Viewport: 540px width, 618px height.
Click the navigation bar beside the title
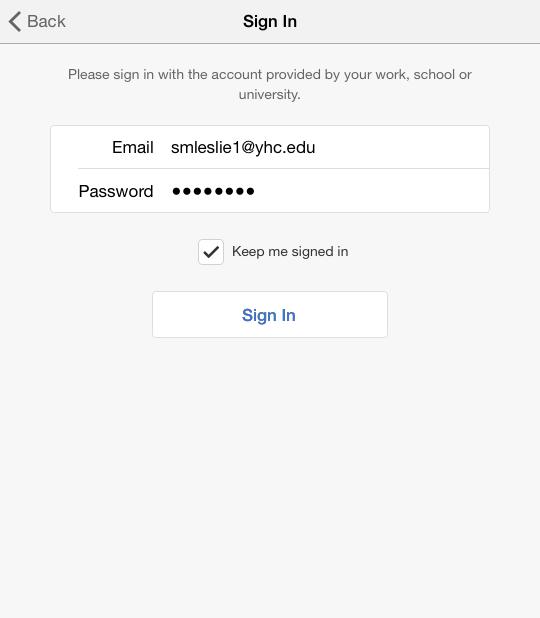(x=418, y=21)
